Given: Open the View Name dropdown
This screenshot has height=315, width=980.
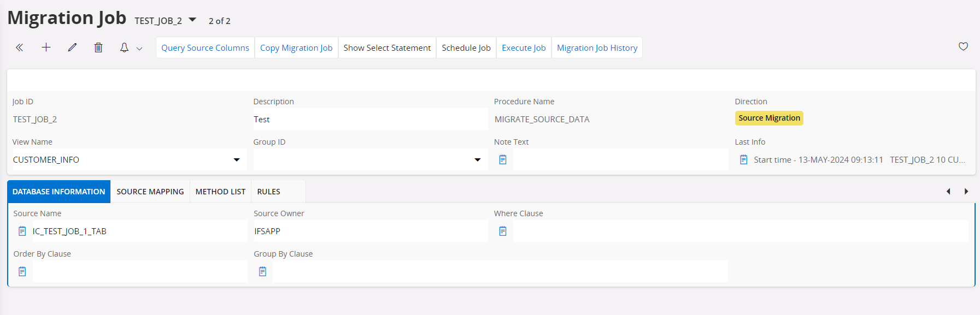Looking at the screenshot, I should coord(237,159).
